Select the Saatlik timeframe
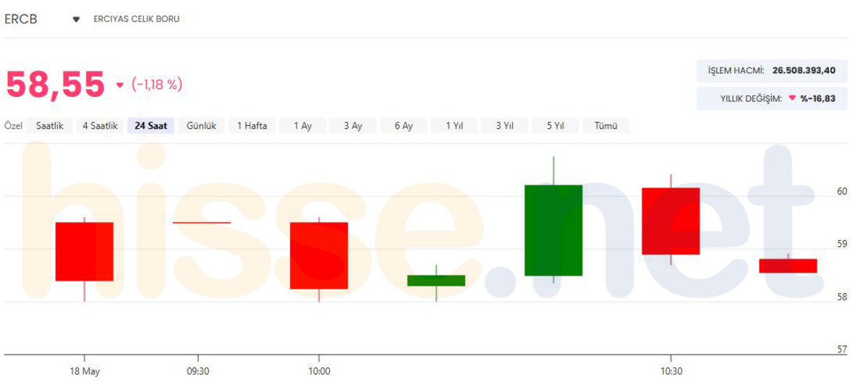Viewport: 868px width, 387px height. coord(50,126)
